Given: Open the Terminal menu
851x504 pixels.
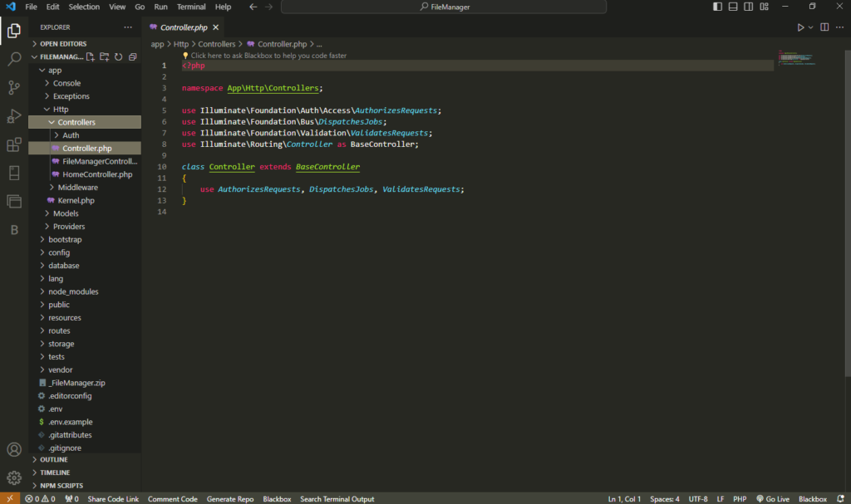Looking at the screenshot, I should coord(191,6).
